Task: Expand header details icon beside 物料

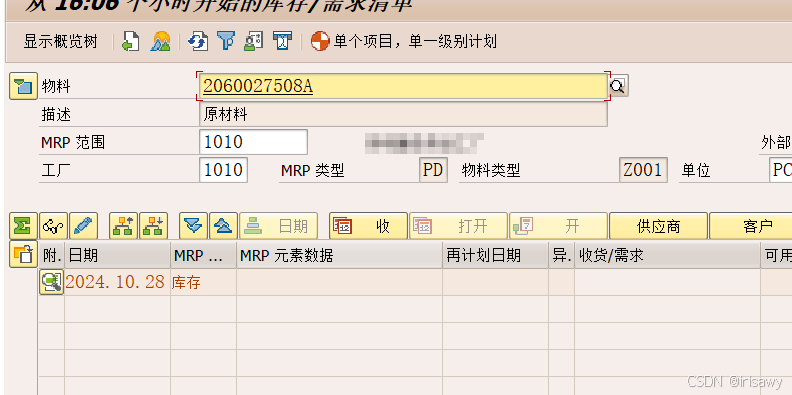Action: click(23, 86)
